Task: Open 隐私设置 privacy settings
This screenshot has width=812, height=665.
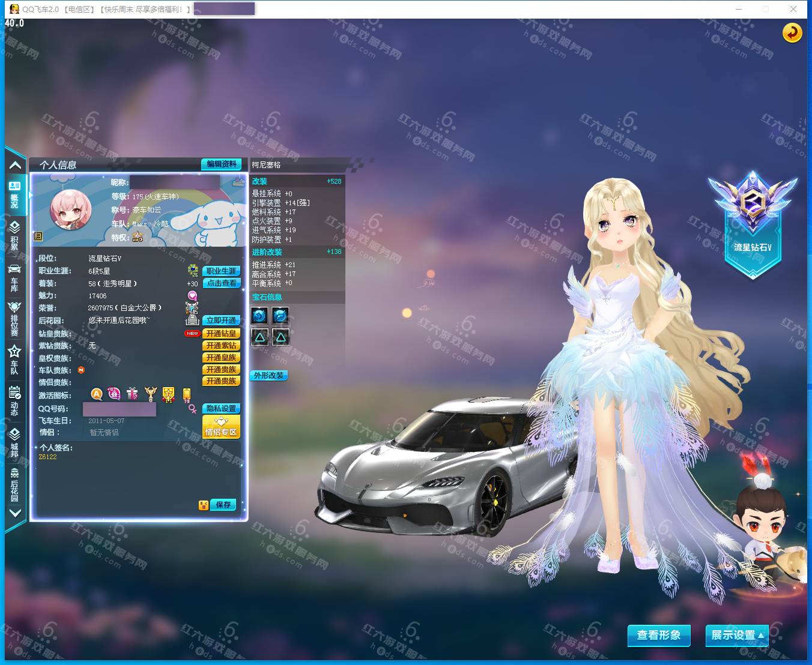Action: click(221, 408)
